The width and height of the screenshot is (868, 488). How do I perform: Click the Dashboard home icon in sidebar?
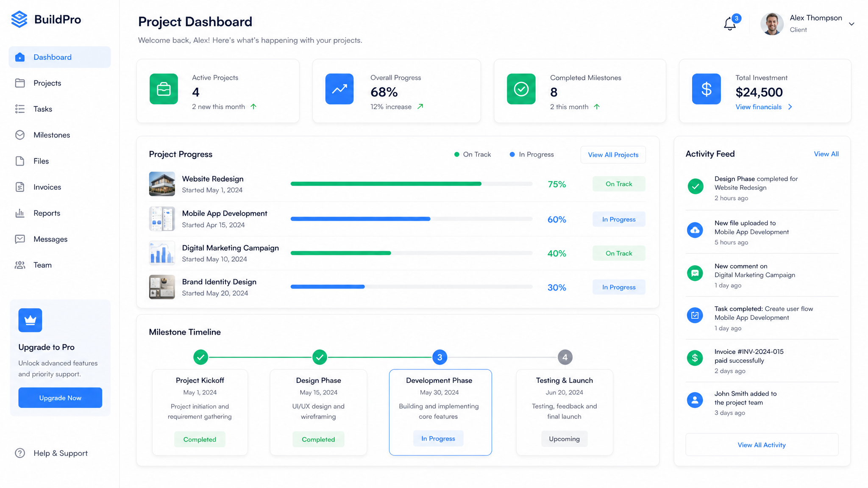[20, 57]
